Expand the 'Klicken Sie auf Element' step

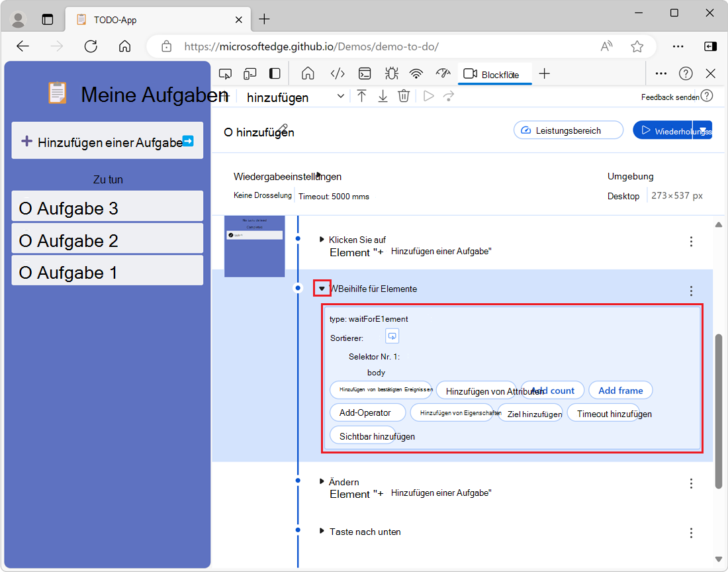click(322, 240)
